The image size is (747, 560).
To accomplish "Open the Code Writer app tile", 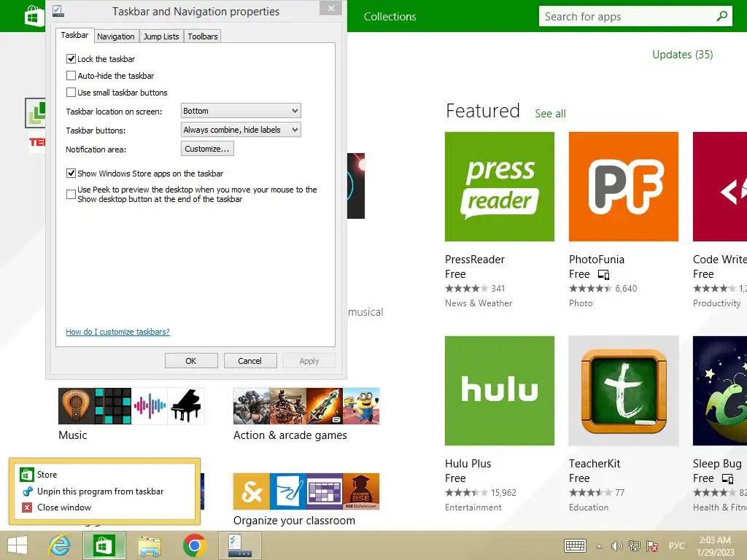I will pos(720,187).
